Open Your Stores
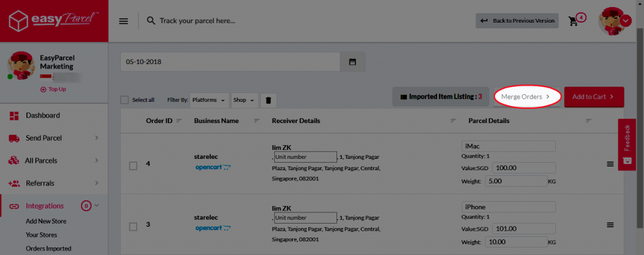This screenshot has height=255, width=644. click(x=42, y=235)
